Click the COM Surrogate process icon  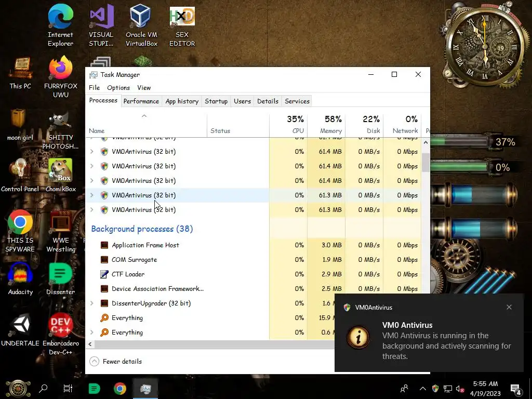click(x=104, y=260)
